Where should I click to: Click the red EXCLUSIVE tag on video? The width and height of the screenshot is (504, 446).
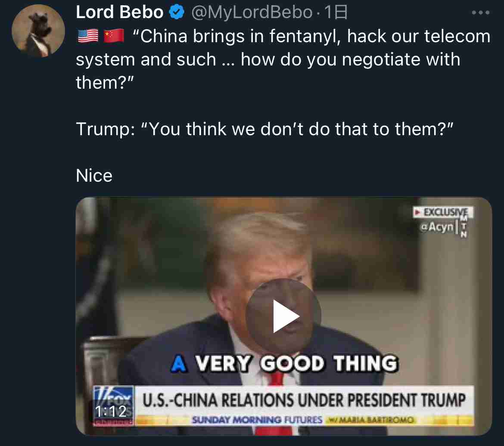442,212
